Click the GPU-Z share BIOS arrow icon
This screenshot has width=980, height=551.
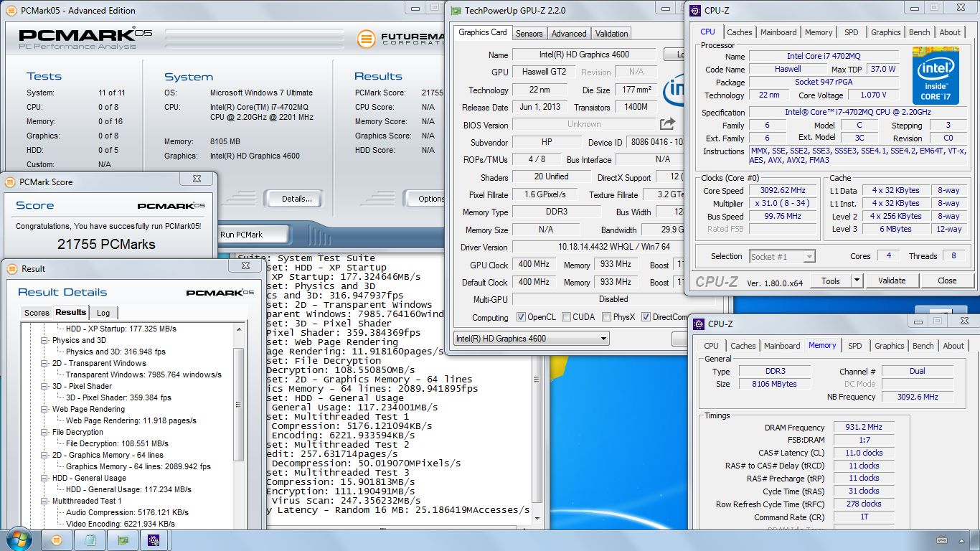pos(667,124)
